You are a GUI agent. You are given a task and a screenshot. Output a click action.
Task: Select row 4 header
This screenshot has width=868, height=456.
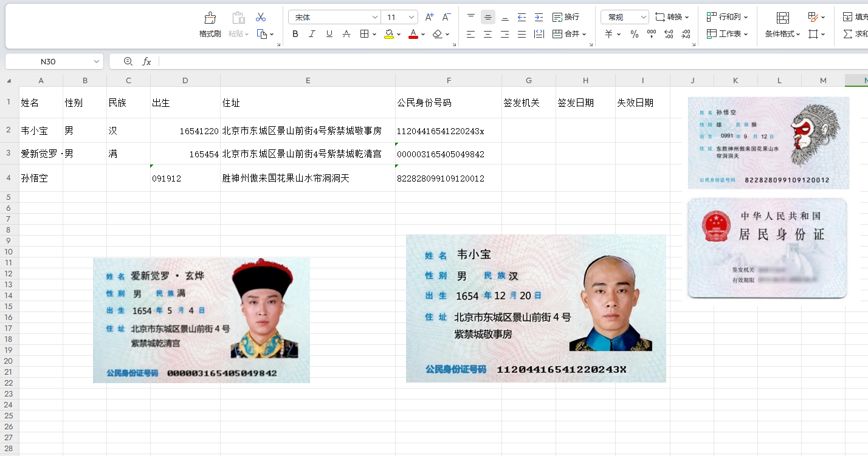click(x=9, y=178)
